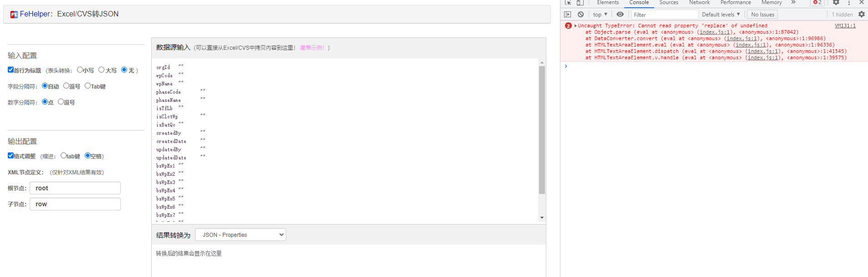Click the repeated-error count badge 2

point(568,26)
